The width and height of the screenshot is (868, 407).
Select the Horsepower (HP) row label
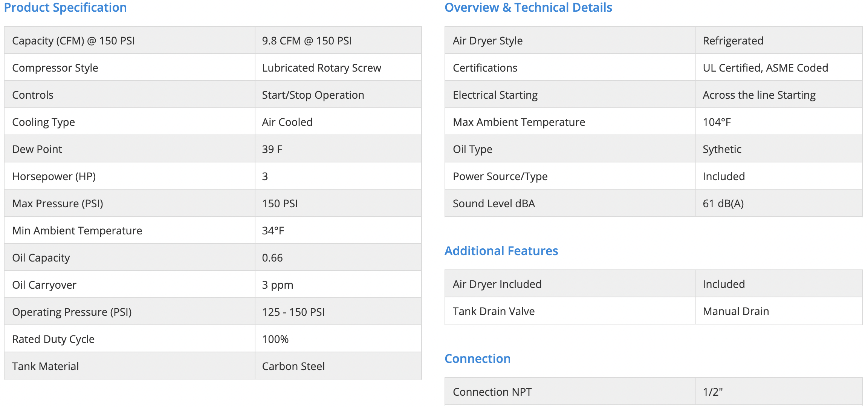point(54,176)
